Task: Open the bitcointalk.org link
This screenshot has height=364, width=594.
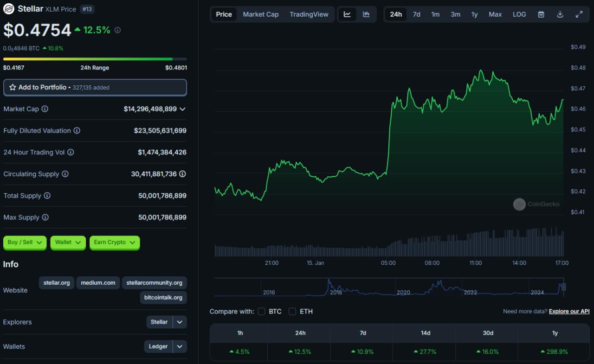Action: (163, 297)
